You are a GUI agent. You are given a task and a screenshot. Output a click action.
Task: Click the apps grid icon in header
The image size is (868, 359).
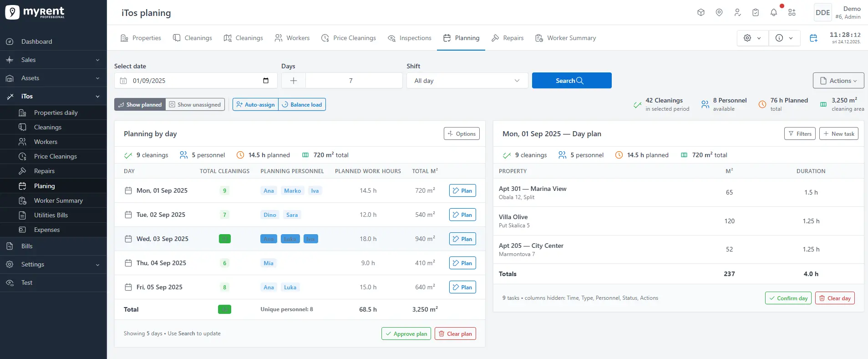pyautogui.click(x=792, y=13)
